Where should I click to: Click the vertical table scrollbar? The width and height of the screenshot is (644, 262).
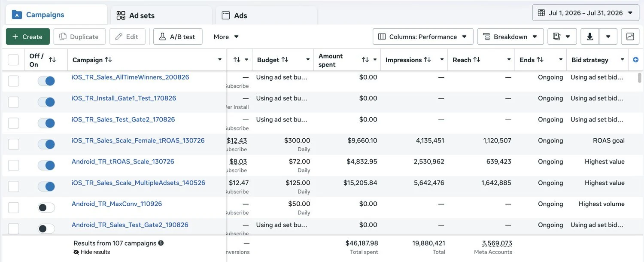pos(640,77)
